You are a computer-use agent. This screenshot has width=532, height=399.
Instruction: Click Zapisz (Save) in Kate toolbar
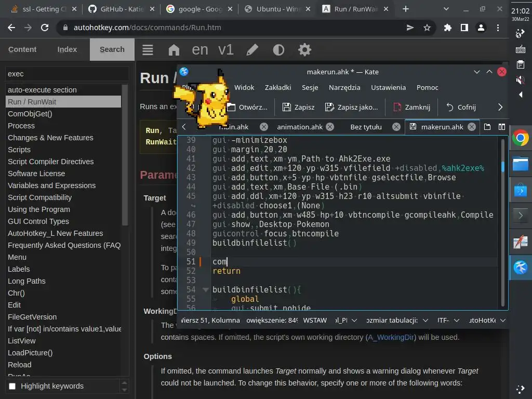point(299,107)
